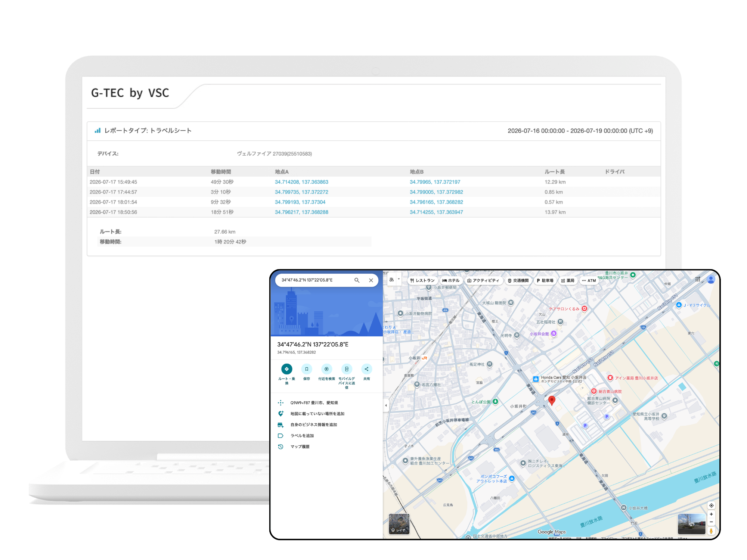This screenshot has width=747, height=560.
Task: Open the Google account avatar
Action: (711, 280)
